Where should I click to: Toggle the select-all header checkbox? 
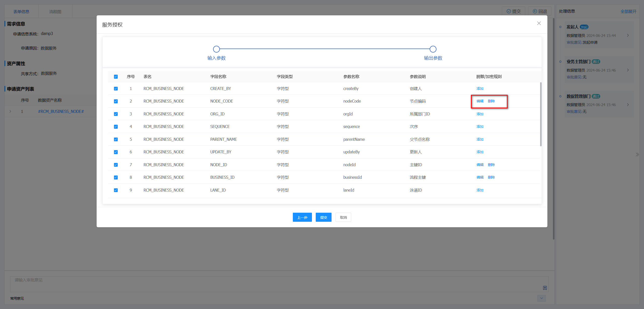pos(116,77)
